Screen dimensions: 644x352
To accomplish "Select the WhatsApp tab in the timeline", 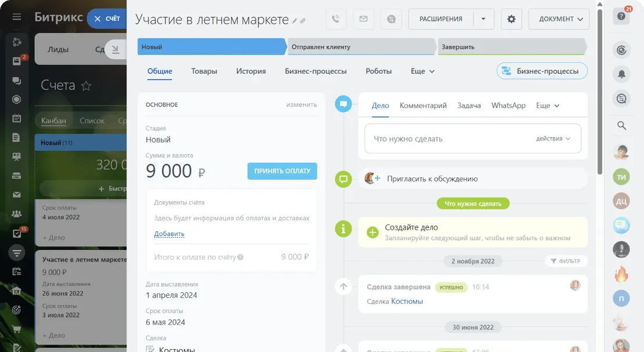I will [509, 106].
